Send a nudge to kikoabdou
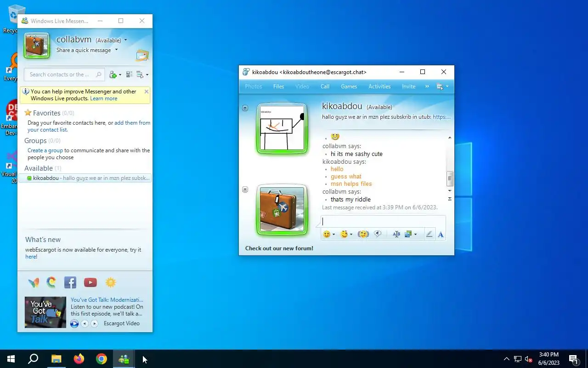The width and height of the screenshot is (588, 368). (x=363, y=234)
